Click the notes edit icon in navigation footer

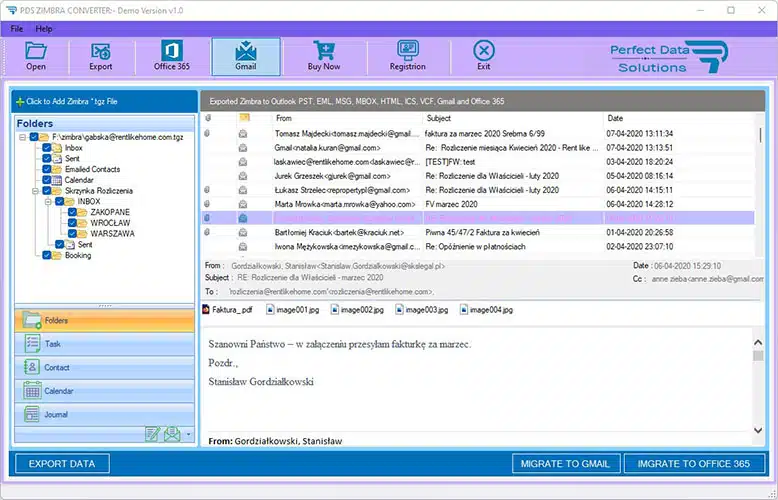click(152, 434)
